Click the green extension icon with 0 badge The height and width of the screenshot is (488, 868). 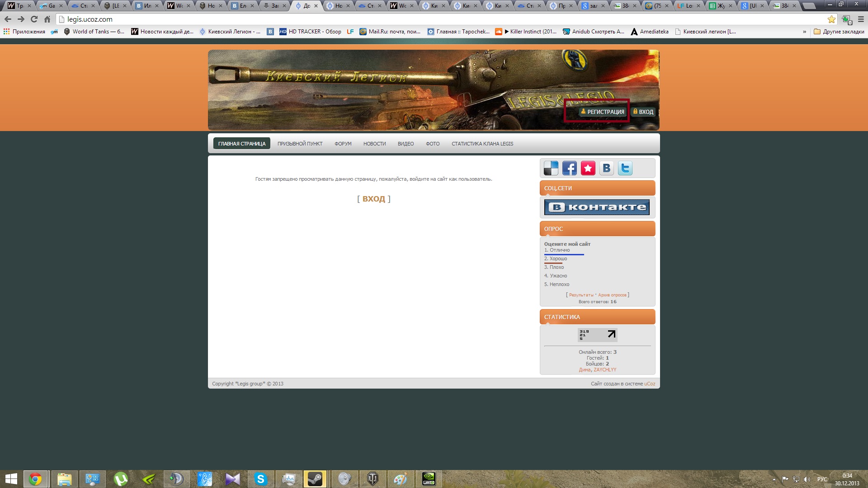846,19
